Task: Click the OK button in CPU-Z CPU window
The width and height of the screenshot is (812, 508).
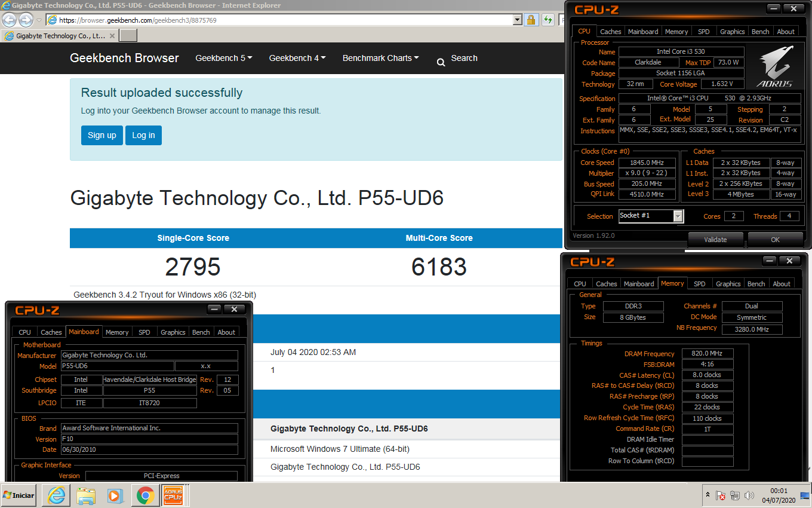Action: click(x=775, y=240)
